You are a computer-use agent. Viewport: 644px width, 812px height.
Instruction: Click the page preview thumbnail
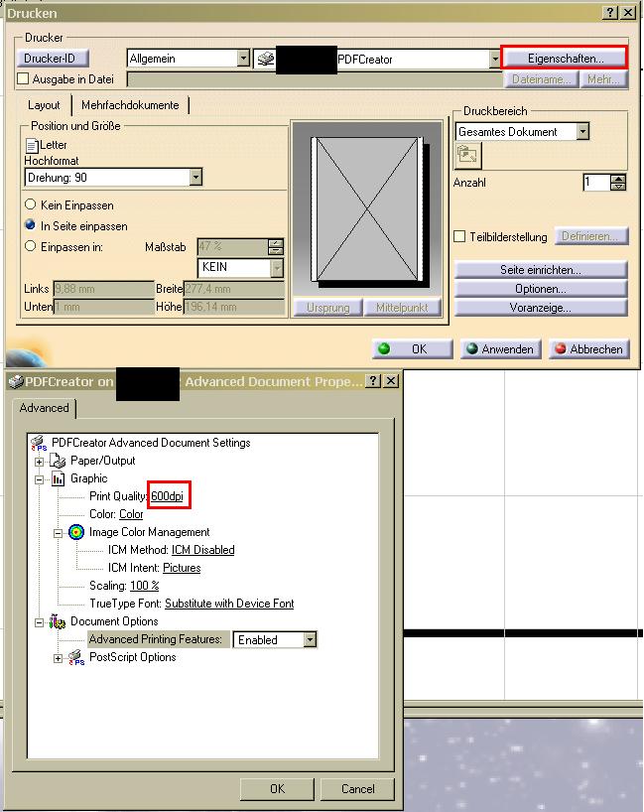point(367,209)
